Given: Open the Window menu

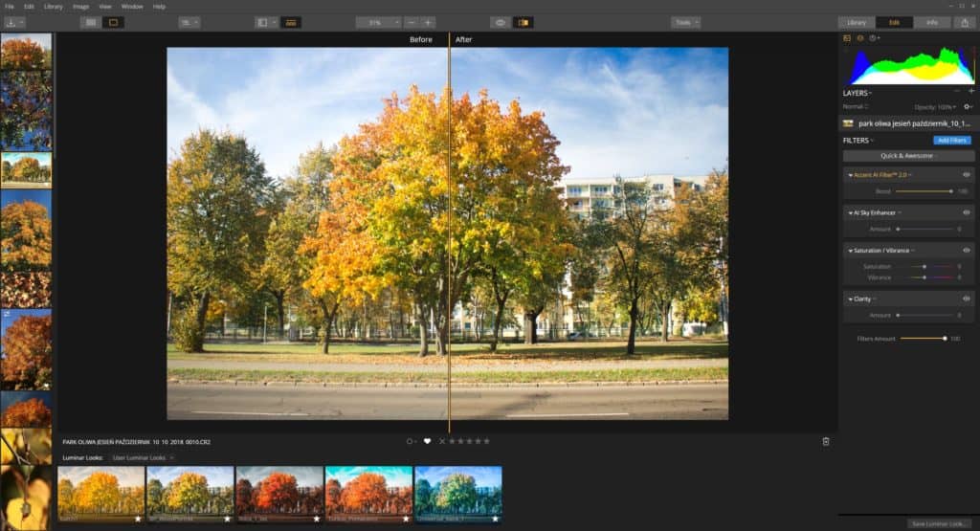Looking at the screenshot, I should pos(132,7).
